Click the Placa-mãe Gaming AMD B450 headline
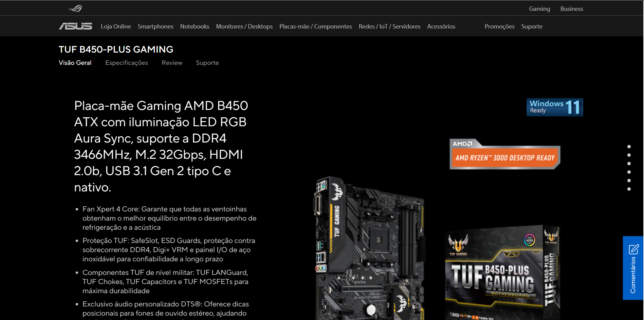The image size is (644, 320). 161,146
